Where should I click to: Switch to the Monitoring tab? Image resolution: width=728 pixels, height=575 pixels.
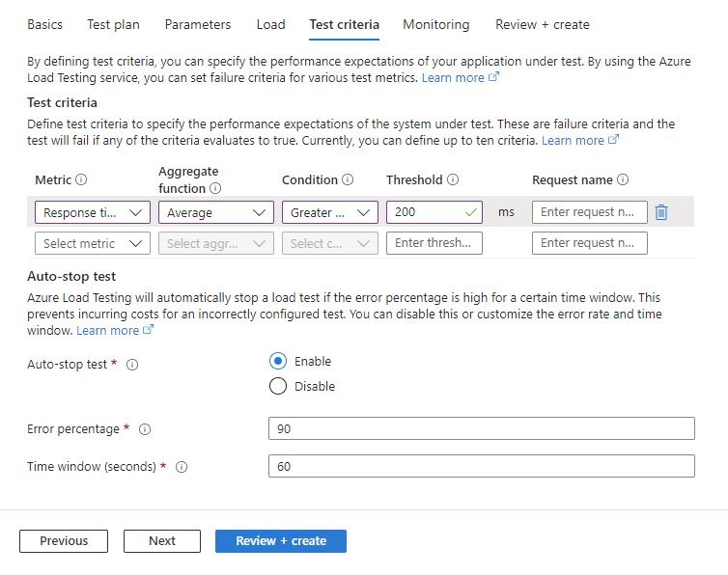(436, 24)
